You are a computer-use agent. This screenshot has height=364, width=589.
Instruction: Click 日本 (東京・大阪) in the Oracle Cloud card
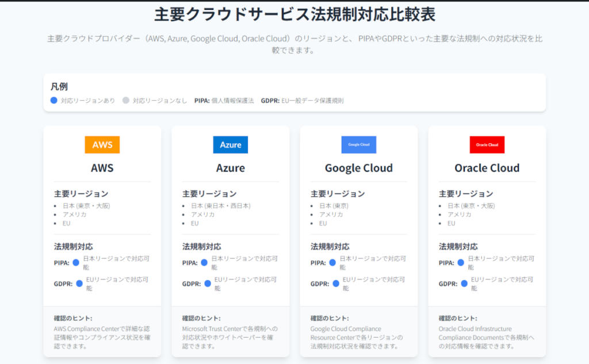point(471,206)
